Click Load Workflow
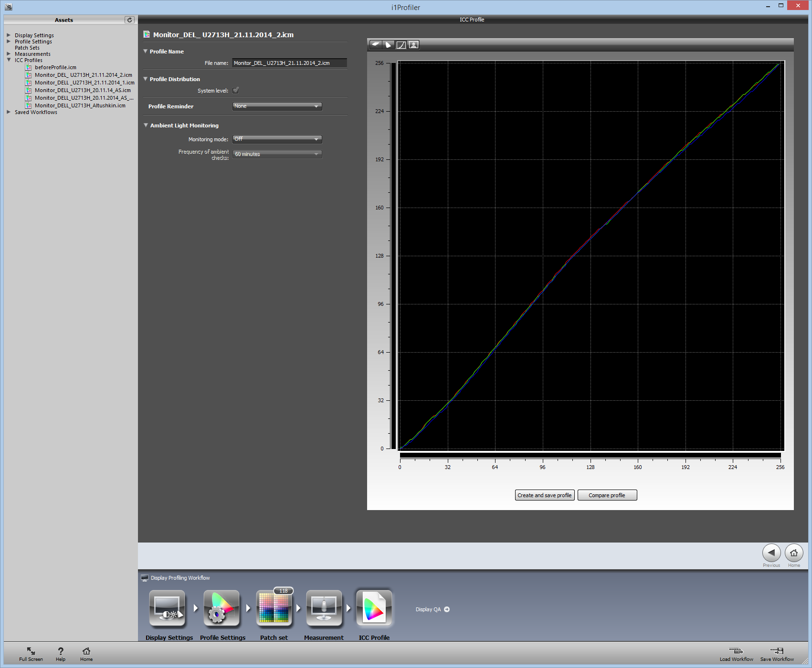This screenshot has width=812, height=668. pos(737,654)
